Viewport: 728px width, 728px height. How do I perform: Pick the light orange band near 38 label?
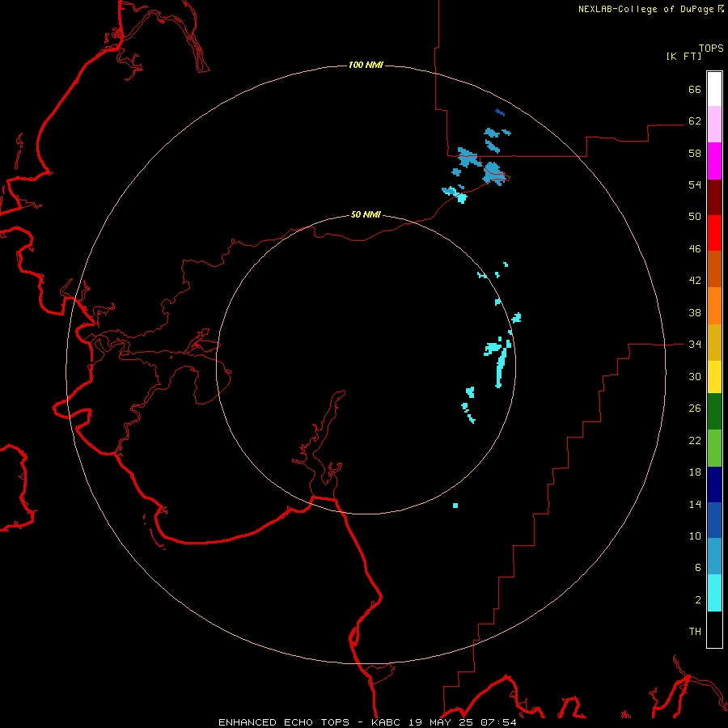714,306
